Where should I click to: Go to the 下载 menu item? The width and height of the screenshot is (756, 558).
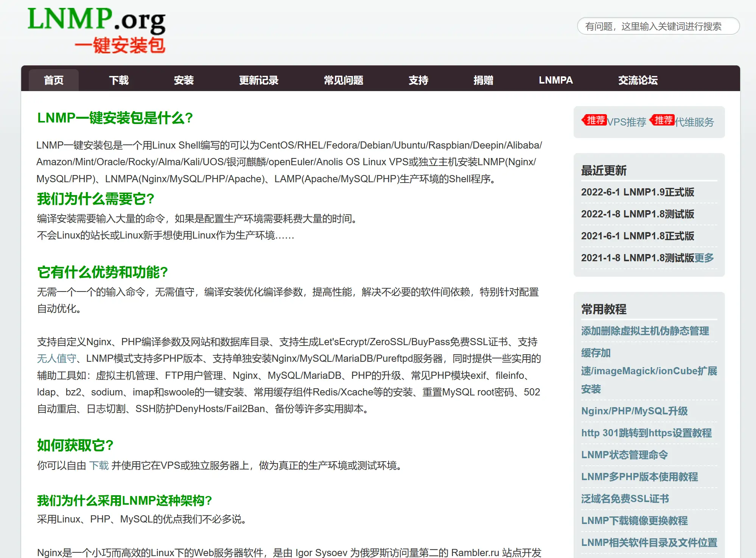coord(119,80)
